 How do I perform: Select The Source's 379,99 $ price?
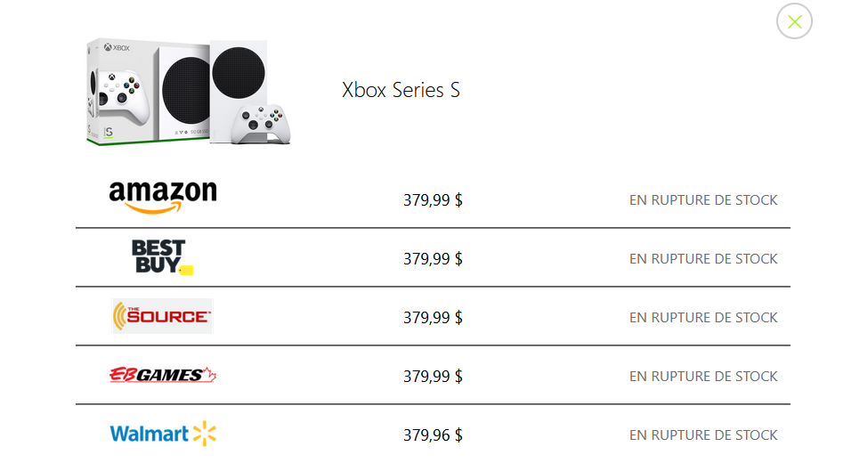pos(433,318)
